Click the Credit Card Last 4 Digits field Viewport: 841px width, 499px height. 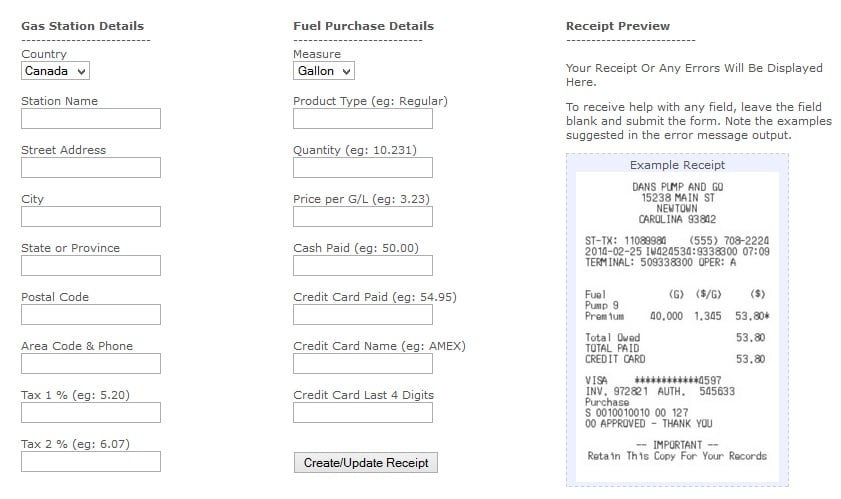[363, 413]
